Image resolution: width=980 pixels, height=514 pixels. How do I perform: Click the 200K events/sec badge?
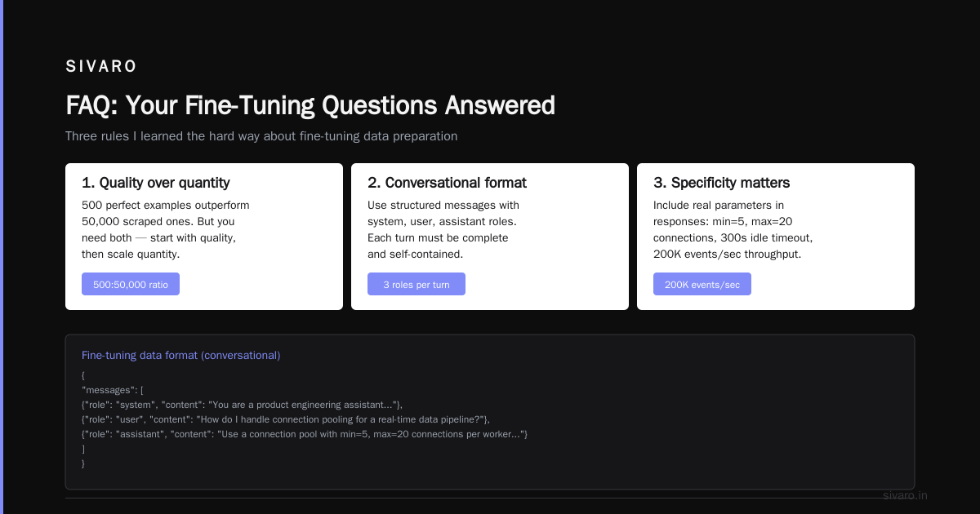click(x=702, y=284)
